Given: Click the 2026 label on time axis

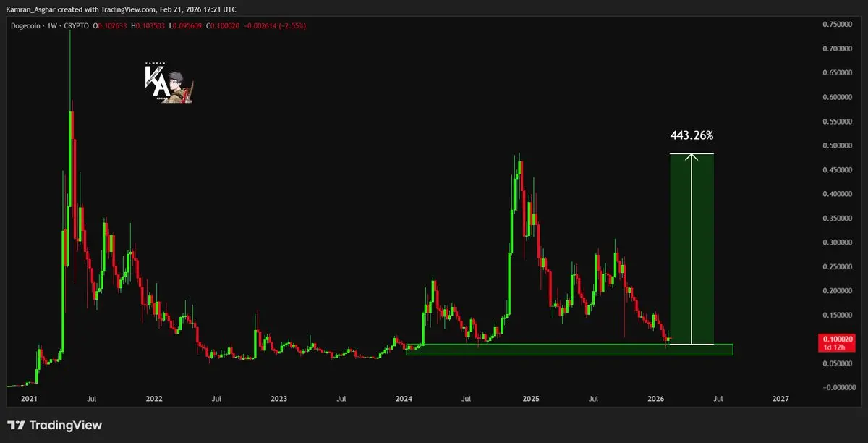Looking at the screenshot, I should coord(656,399).
